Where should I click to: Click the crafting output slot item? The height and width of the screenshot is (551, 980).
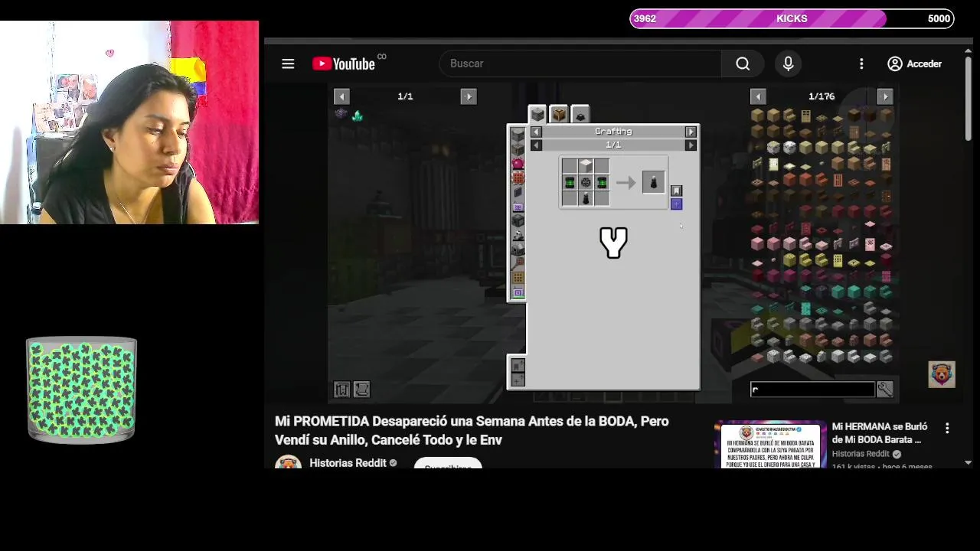[x=653, y=182]
